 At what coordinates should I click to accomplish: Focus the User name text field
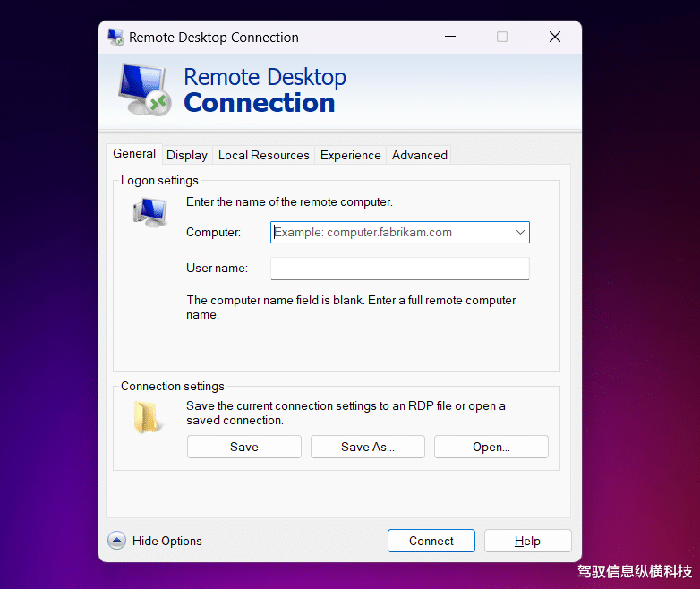click(400, 269)
